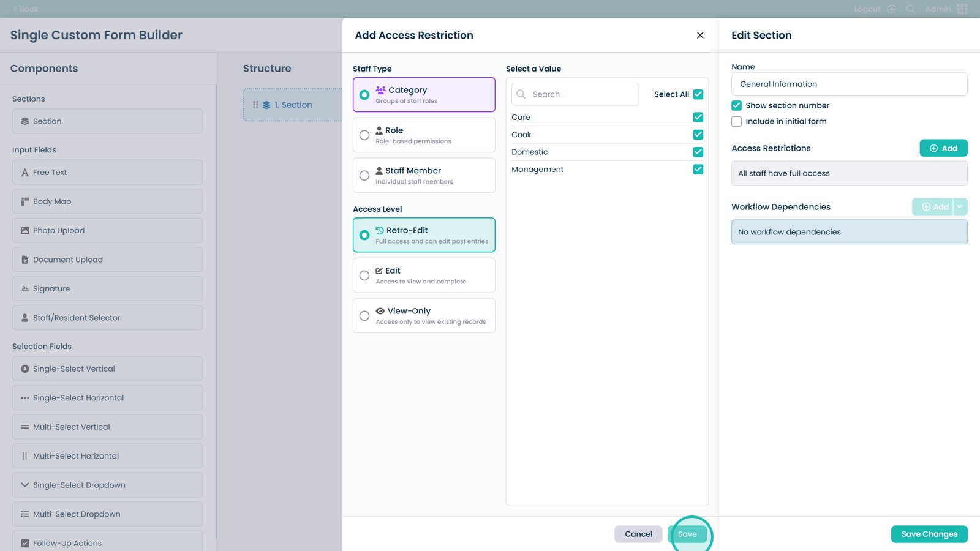Add the Multi-Select Dropdown component
The height and width of the screenshot is (551, 980).
107,514
